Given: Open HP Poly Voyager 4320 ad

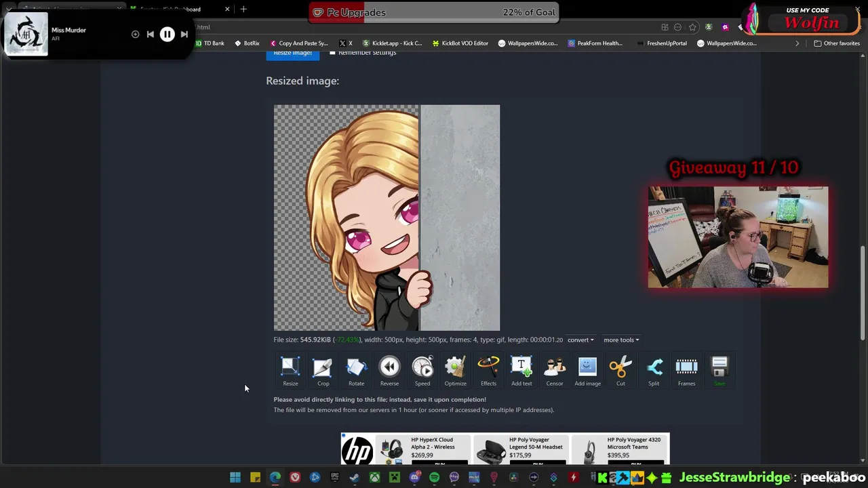Looking at the screenshot, I should pyautogui.click(x=619, y=449).
